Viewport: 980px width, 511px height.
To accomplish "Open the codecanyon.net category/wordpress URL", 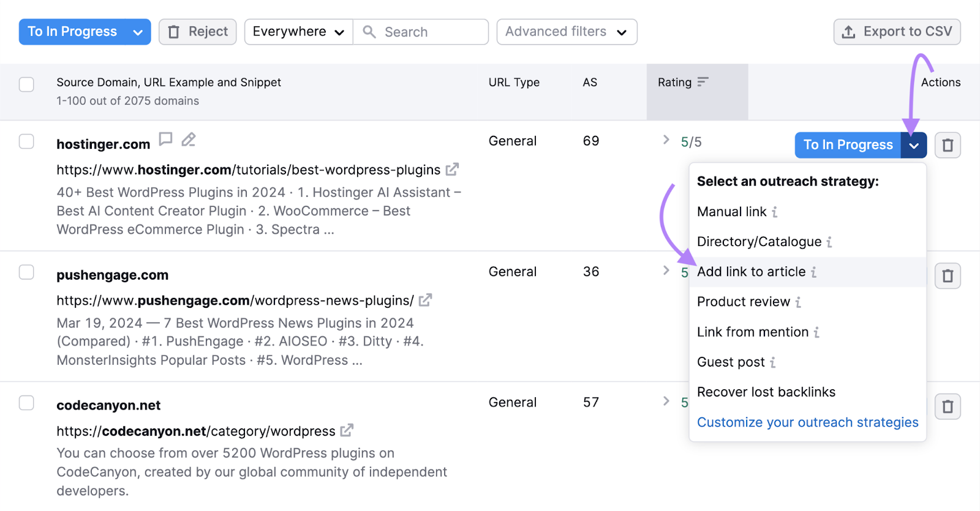I will 196,431.
